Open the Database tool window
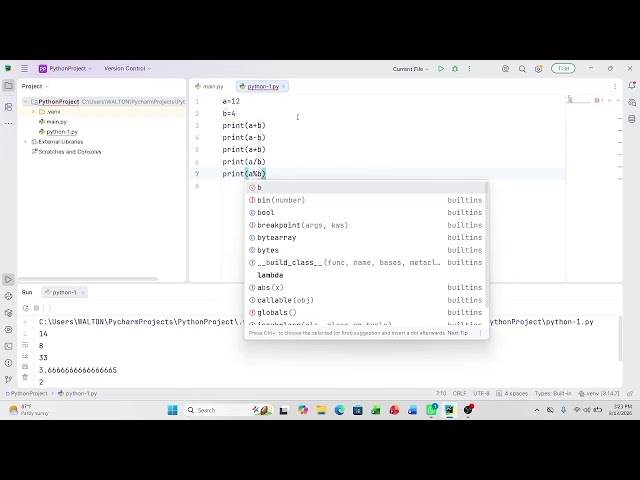 coord(632,119)
